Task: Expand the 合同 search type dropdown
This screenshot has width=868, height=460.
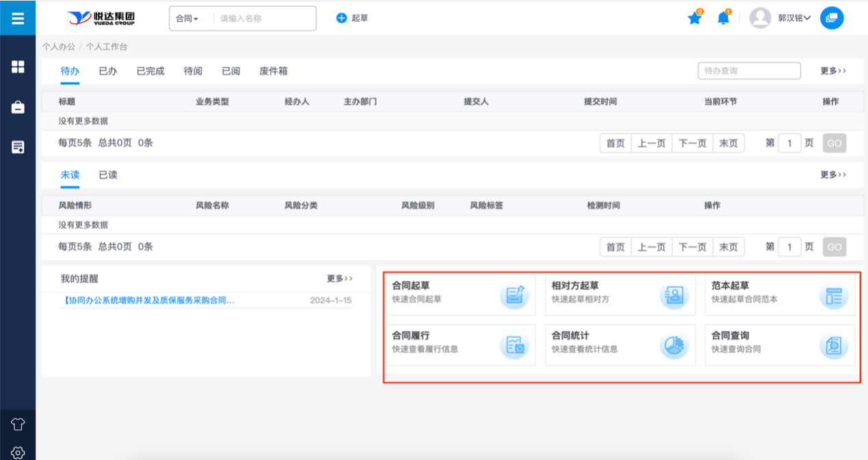Action: click(x=187, y=18)
